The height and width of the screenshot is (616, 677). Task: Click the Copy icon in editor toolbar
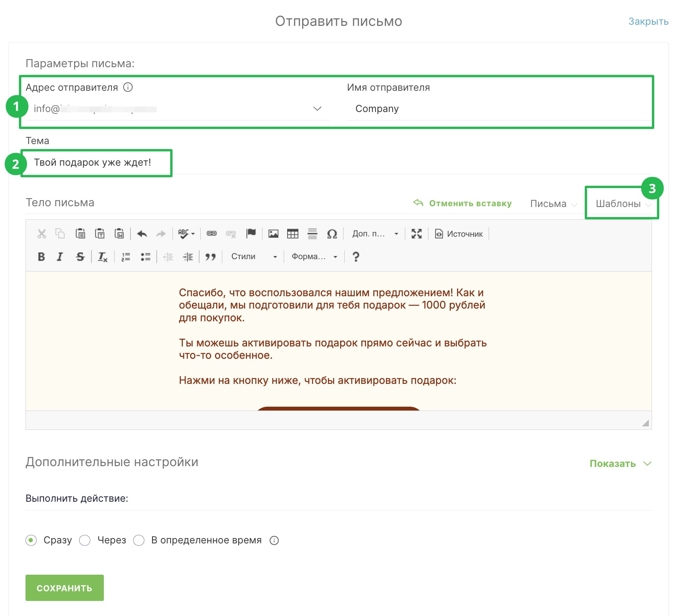pyautogui.click(x=60, y=234)
